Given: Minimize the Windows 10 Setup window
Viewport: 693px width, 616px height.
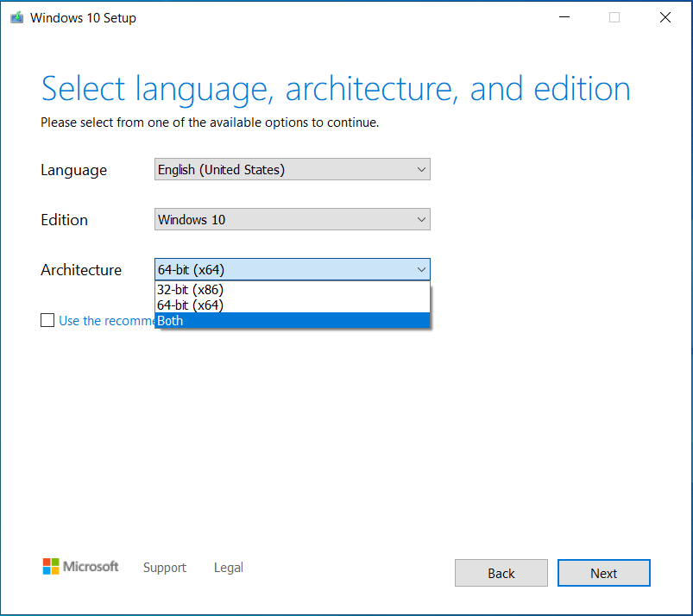Looking at the screenshot, I should (x=564, y=17).
